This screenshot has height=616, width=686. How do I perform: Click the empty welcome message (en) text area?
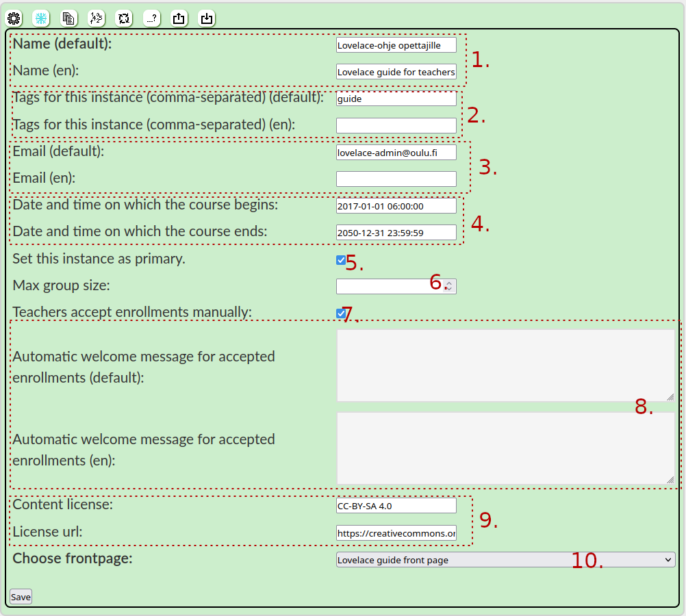pos(505,448)
